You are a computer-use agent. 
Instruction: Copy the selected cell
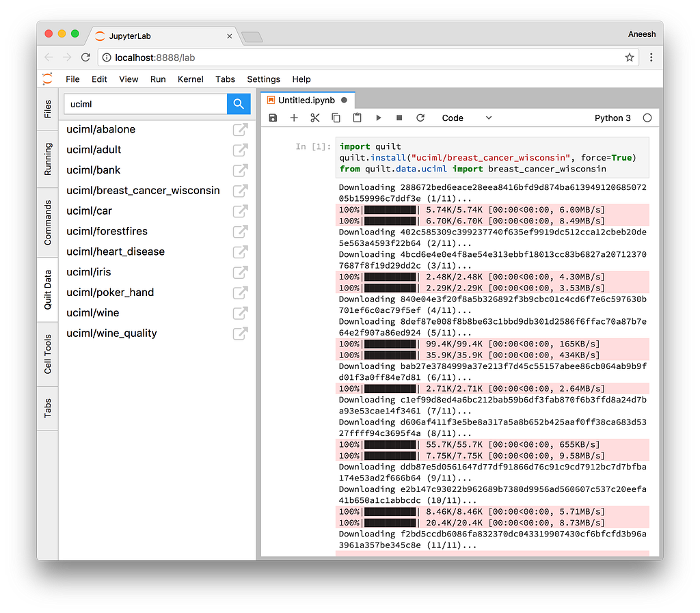point(336,118)
